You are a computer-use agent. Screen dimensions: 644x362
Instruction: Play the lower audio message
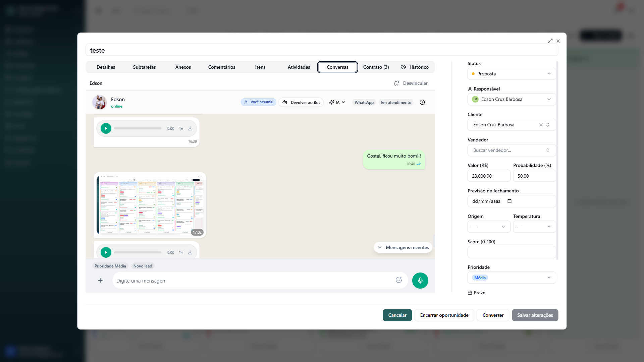106,252
